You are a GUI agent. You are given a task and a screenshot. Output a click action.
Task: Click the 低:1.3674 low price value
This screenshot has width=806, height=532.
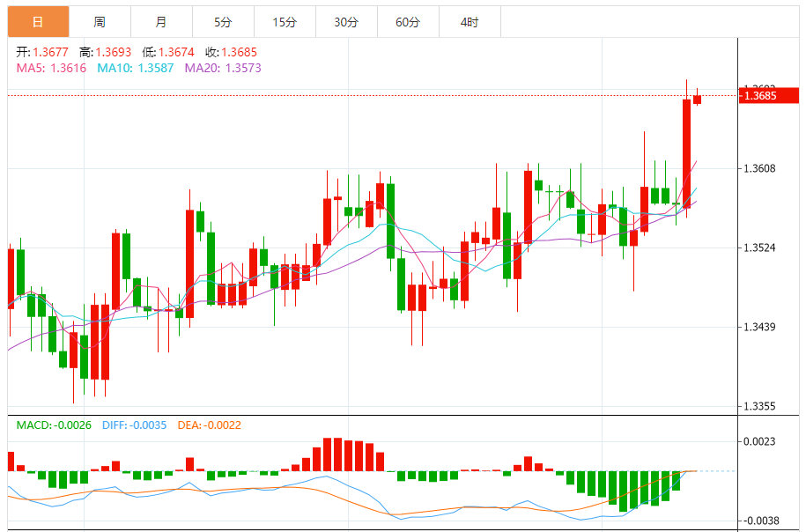pyautogui.click(x=168, y=52)
